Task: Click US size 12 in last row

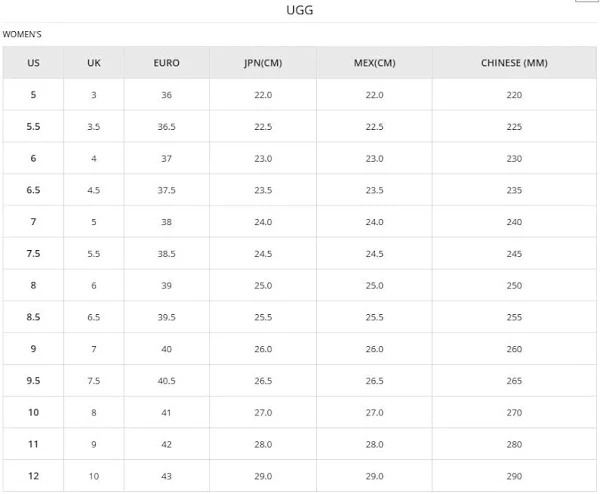Action: pyautogui.click(x=33, y=476)
